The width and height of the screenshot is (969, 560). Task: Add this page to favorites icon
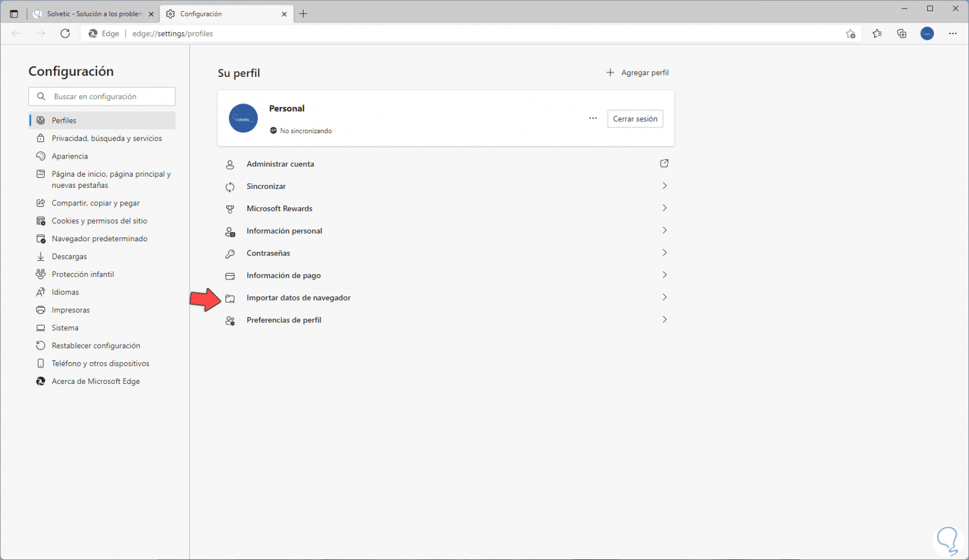(850, 33)
